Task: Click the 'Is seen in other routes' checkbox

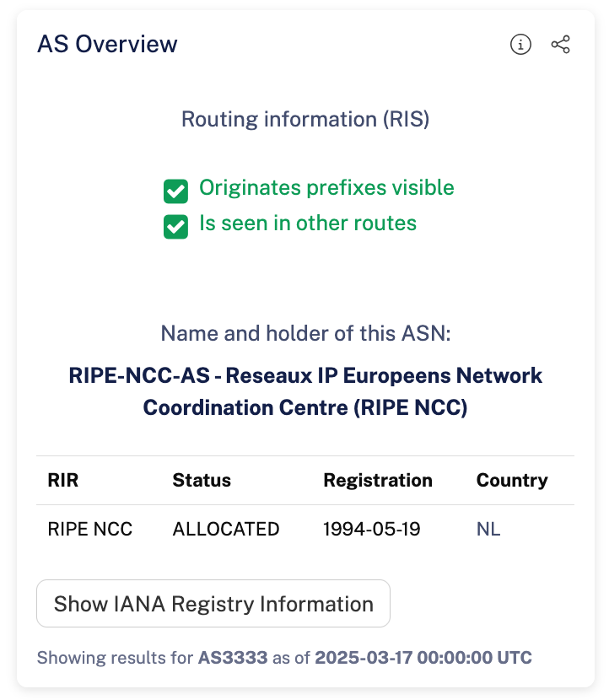Action: (x=175, y=226)
